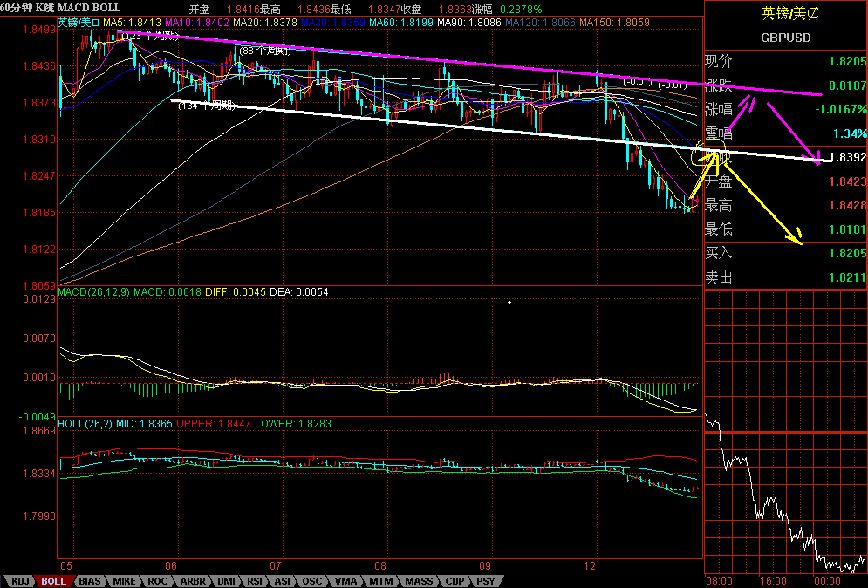This screenshot has height=588, width=868.
Task: Open the OSC indicator tab
Action: 311,580
